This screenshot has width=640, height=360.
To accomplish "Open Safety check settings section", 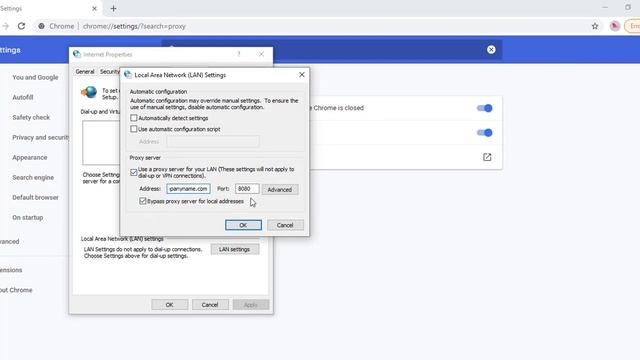I will (31, 117).
